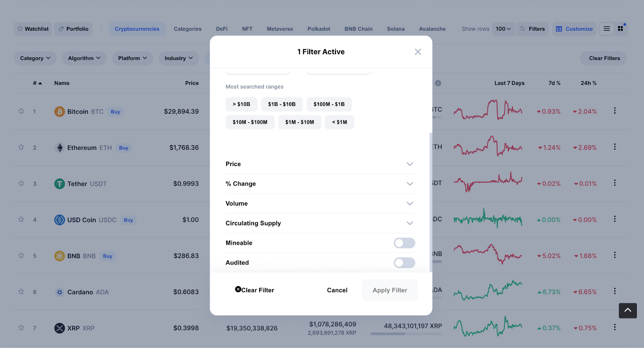This screenshot has width=644, height=348.
Task: Open the Show rows 100 dropdown
Action: [503, 29]
